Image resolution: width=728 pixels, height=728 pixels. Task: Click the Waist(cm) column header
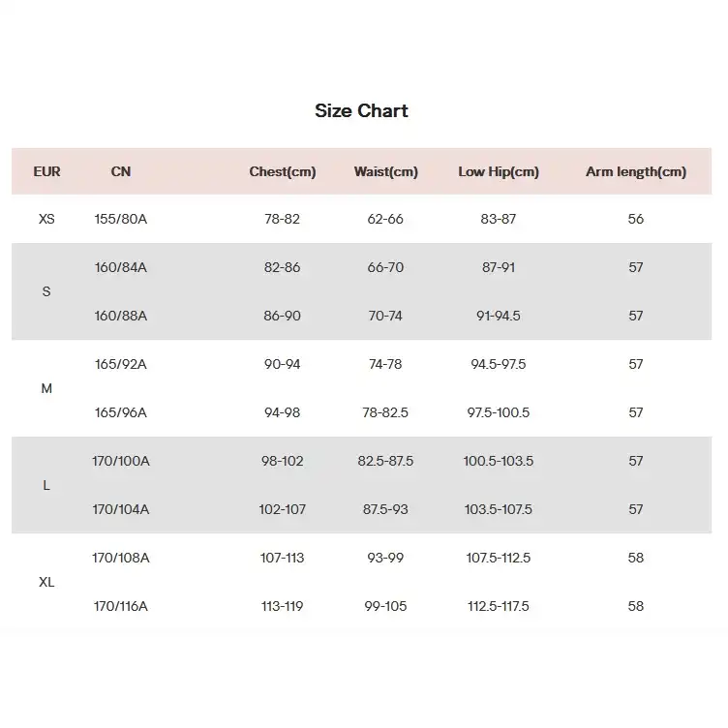(385, 171)
